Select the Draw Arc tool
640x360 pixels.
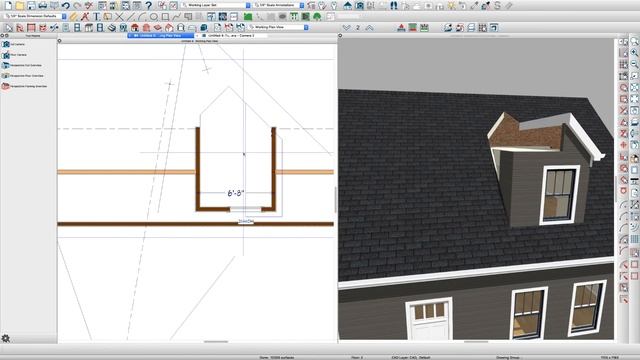click(x=142, y=17)
